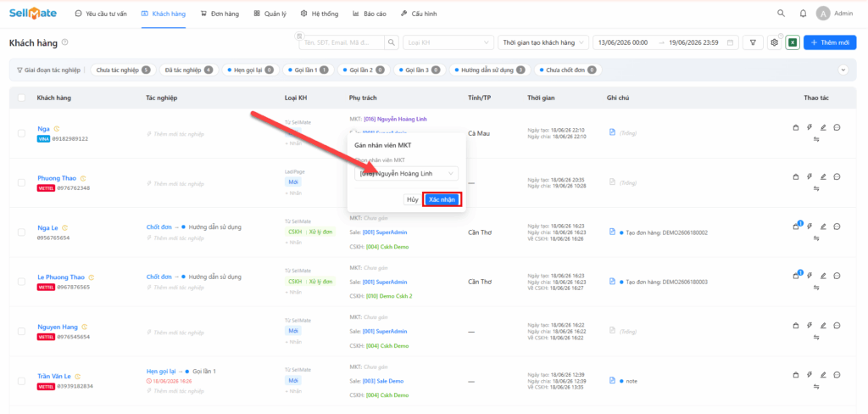The width and height of the screenshot is (868, 414).
Task: Click the edit pencil in the Nguyen Hang row
Action: pos(823,325)
